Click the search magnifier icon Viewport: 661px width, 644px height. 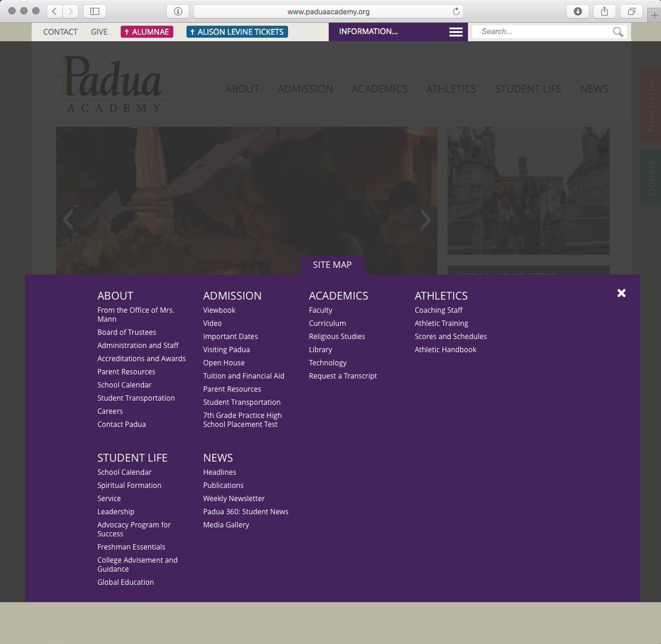point(618,32)
